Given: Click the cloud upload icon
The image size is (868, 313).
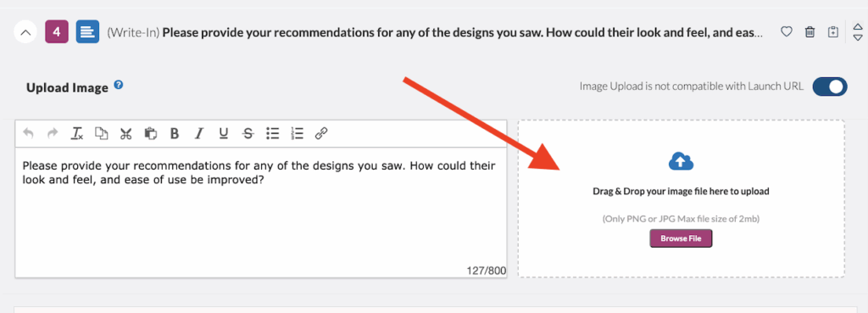Looking at the screenshot, I should (681, 161).
